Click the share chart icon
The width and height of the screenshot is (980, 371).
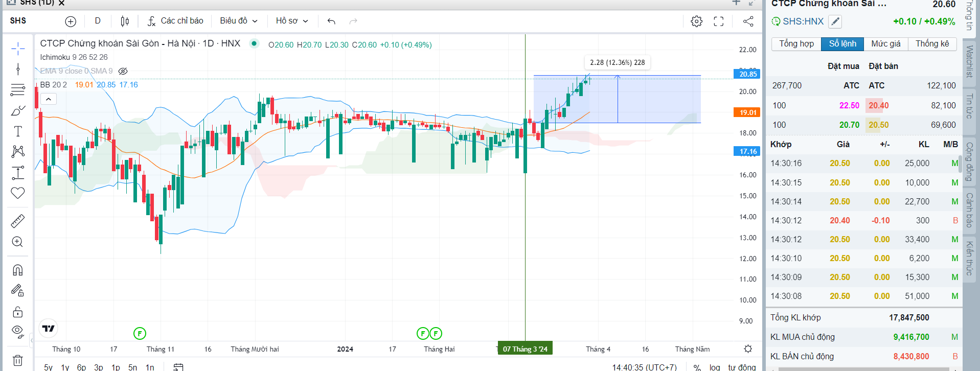[x=748, y=21]
